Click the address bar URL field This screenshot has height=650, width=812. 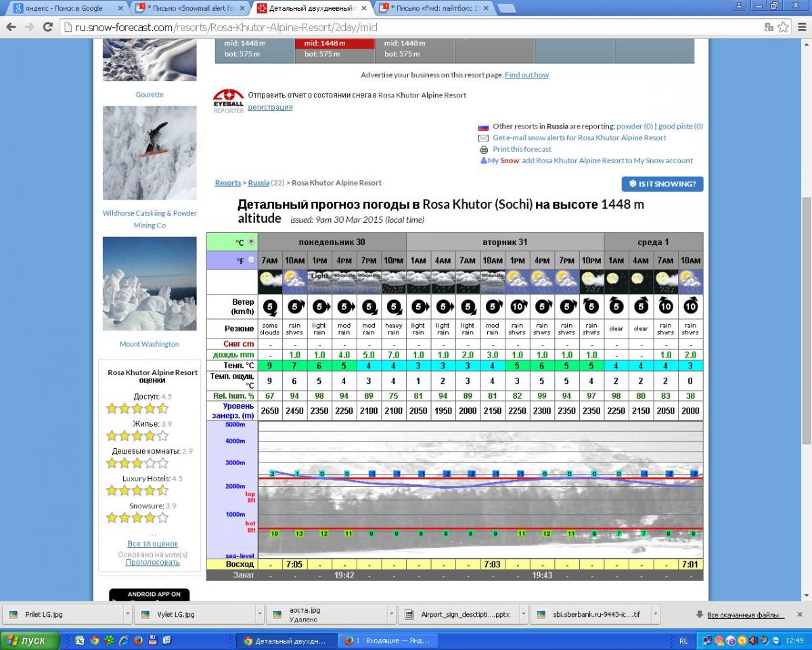413,28
